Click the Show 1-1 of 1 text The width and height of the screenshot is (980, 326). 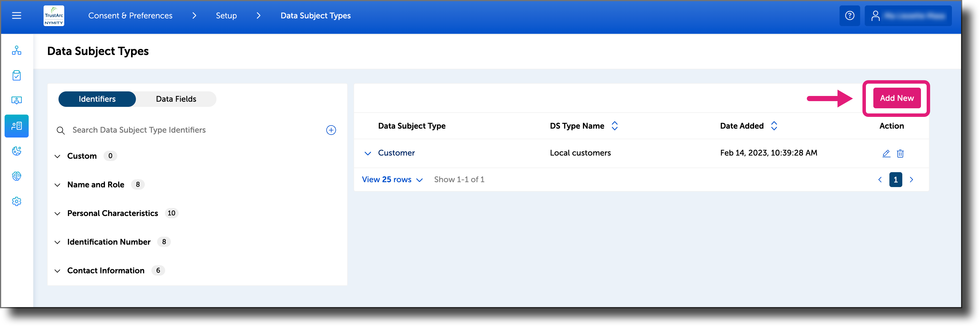459,180
